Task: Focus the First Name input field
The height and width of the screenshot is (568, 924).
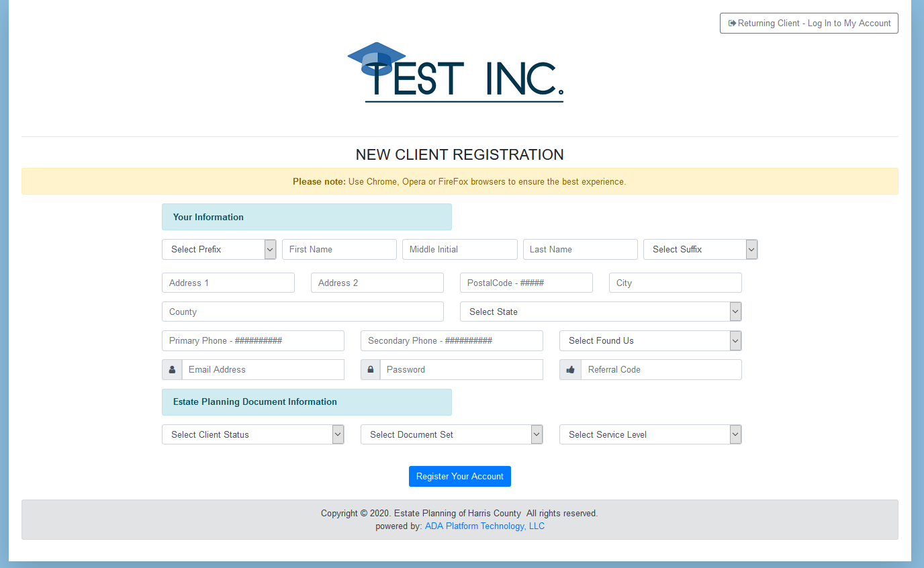Action: pos(339,249)
